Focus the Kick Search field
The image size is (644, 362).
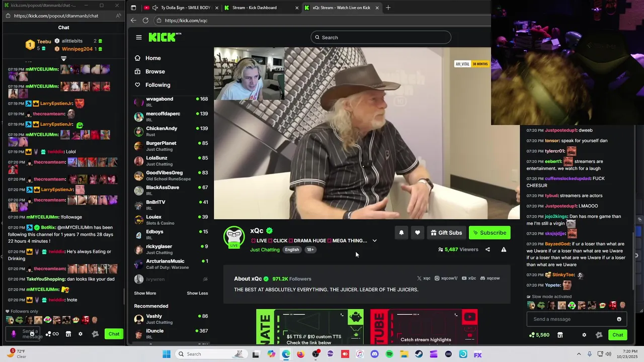pyautogui.click(x=381, y=37)
